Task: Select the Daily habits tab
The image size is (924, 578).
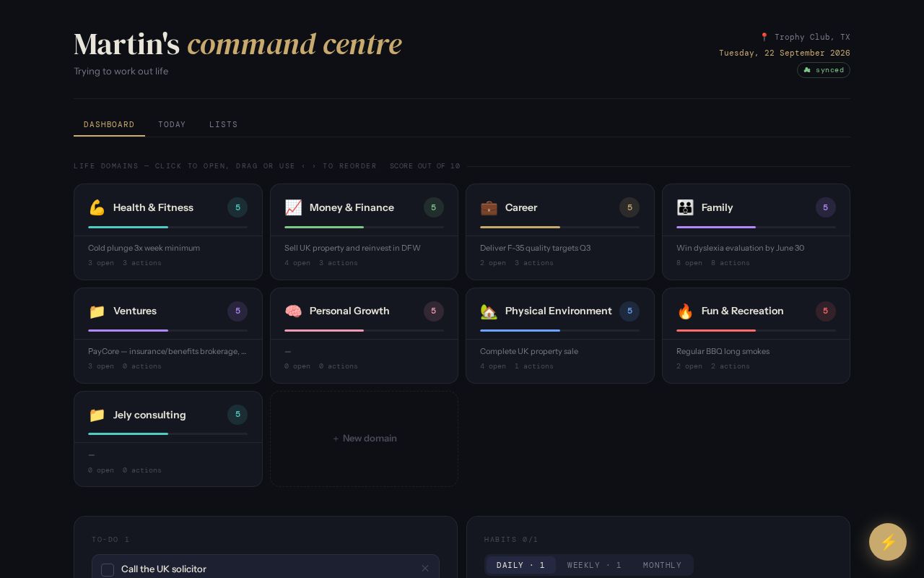Action: 520,565
